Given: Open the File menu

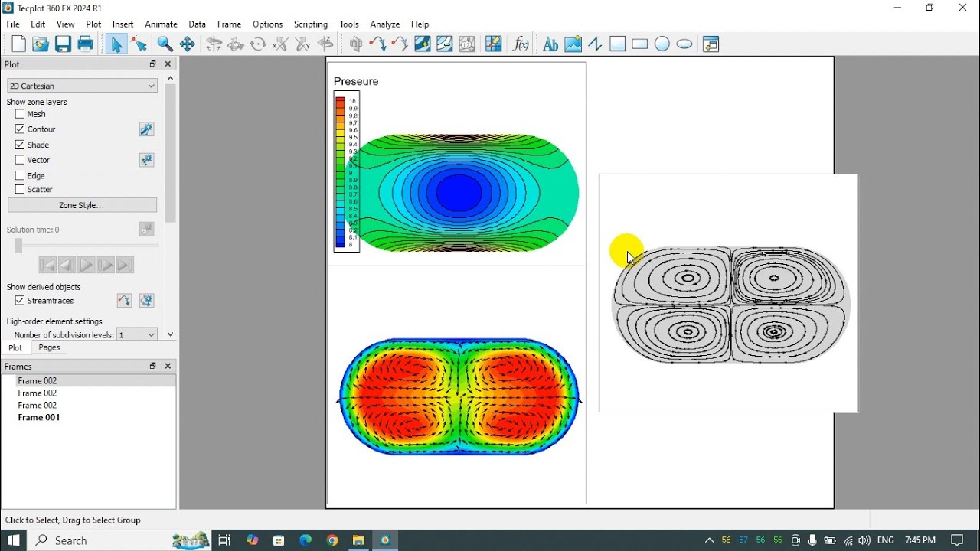Looking at the screenshot, I should (13, 24).
